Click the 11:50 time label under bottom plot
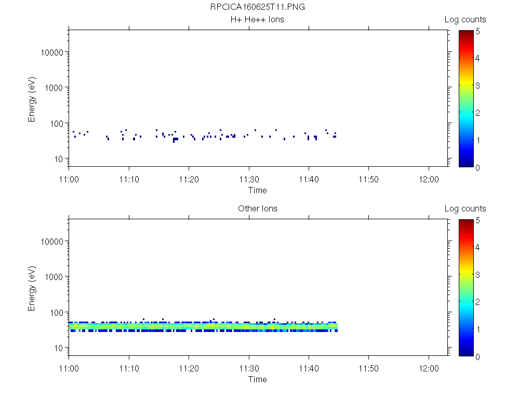This screenshot has width=532, height=399. (x=369, y=368)
